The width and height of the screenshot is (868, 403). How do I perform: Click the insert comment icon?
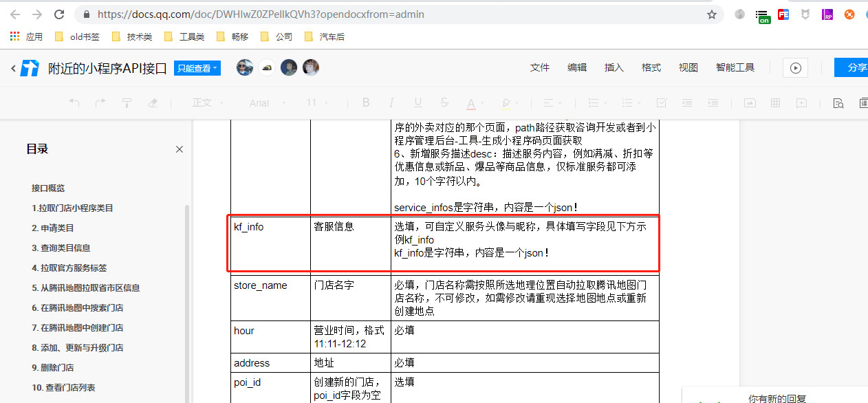click(x=801, y=102)
